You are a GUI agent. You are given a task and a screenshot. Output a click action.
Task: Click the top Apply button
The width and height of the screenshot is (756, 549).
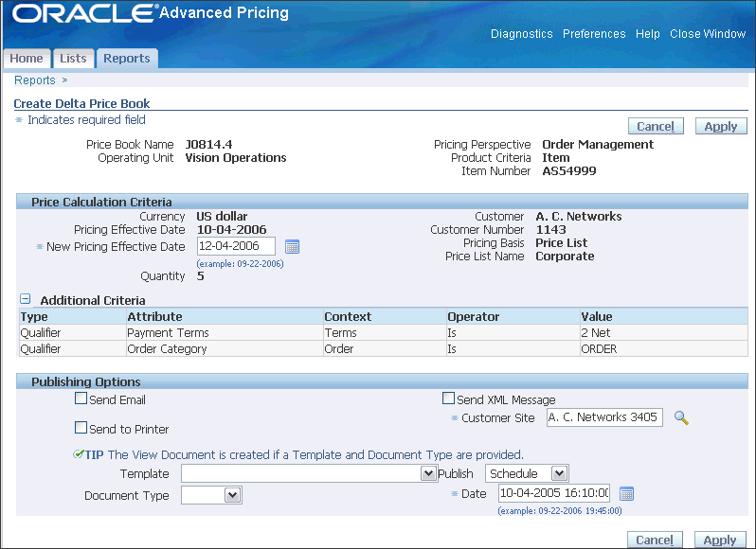721,126
